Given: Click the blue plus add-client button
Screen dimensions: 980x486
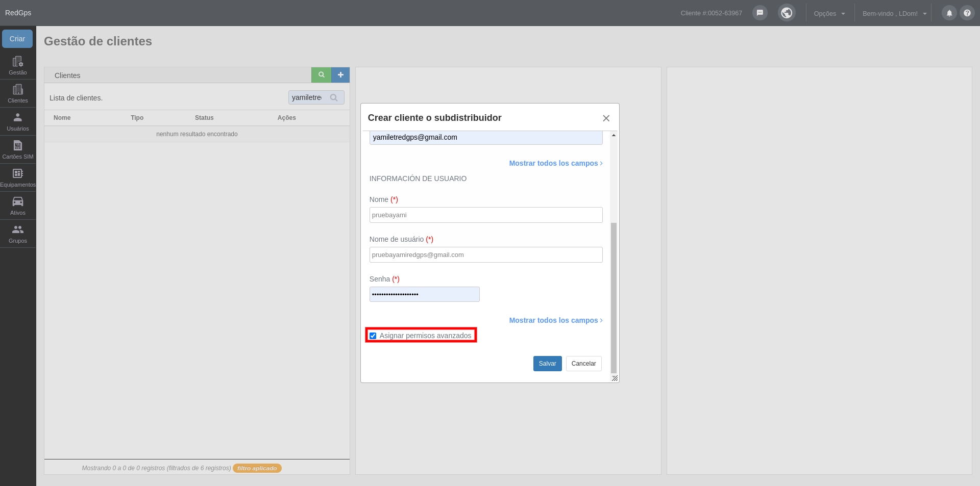Looking at the screenshot, I should [x=340, y=75].
